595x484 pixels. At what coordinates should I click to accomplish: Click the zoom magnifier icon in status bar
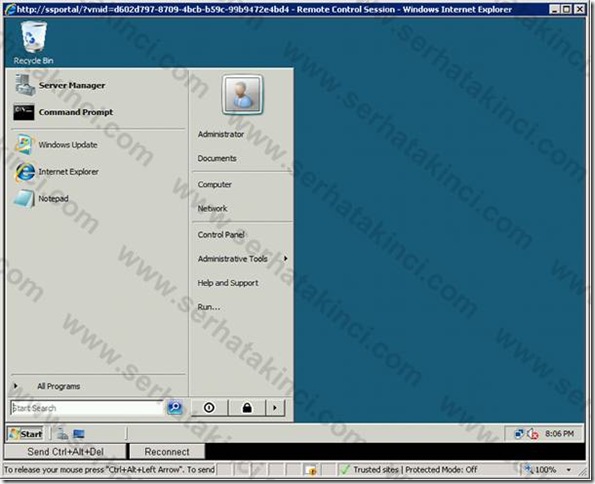[529, 470]
